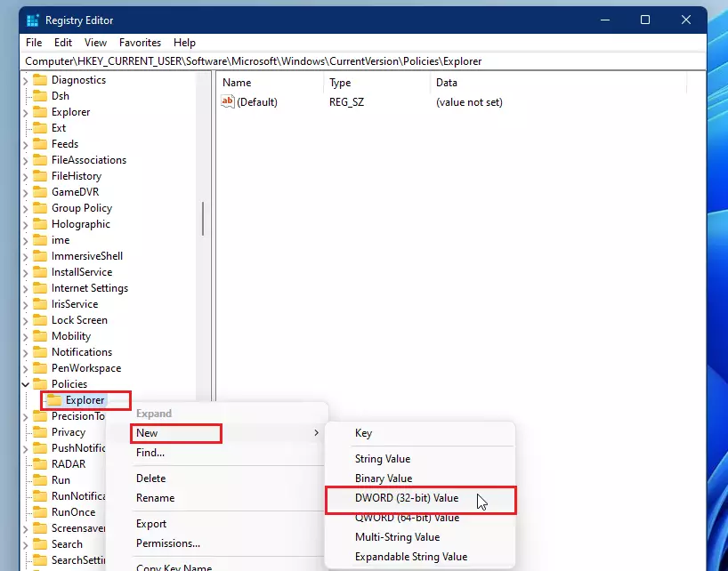Expand the Feeds key arrow
This screenshot has width=728, height=571.
click(x=26, y=145)
